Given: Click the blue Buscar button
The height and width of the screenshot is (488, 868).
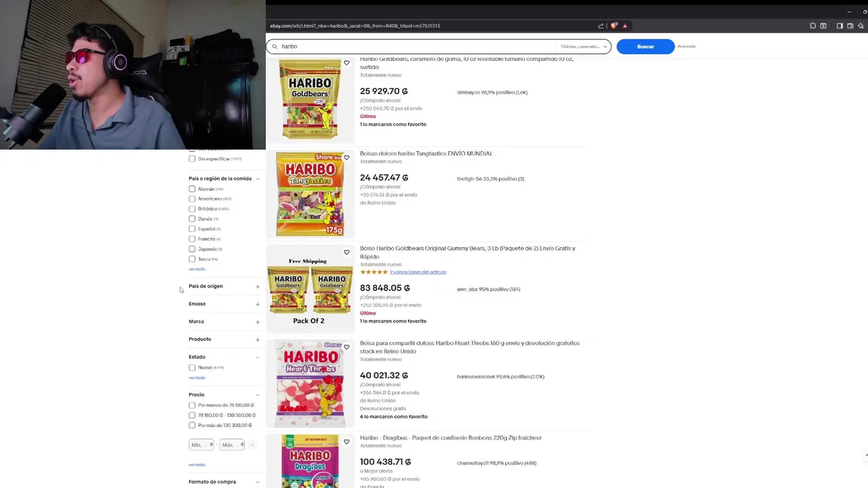Looking at the screenshot, I should (x=646, y=46).
